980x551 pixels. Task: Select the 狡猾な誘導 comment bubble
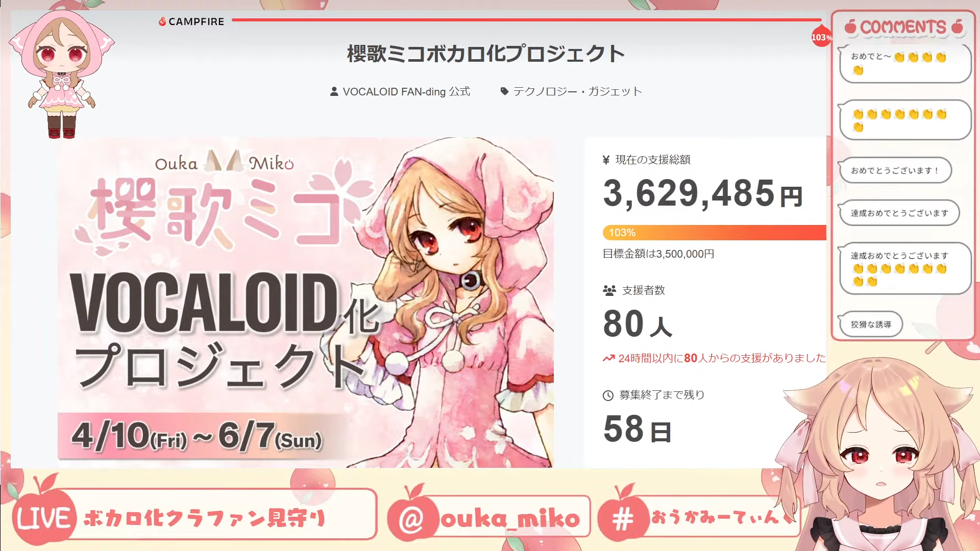[x=871, y=324]
